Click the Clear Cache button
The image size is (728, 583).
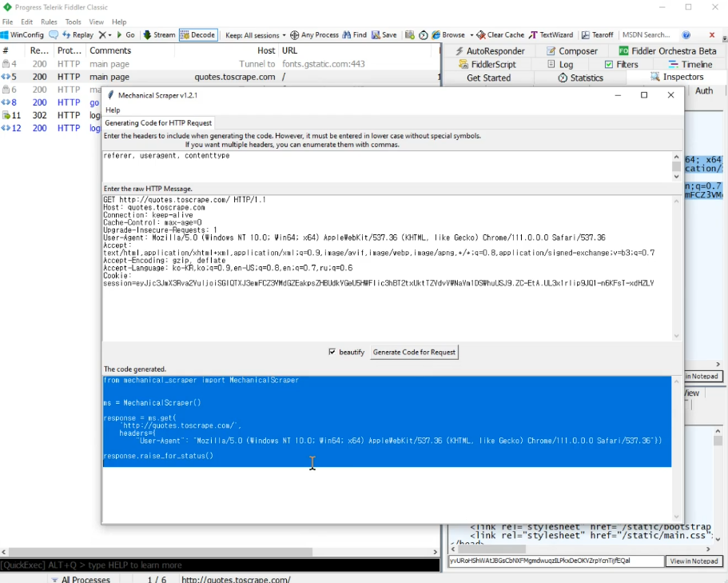click(x=500, y=35)
